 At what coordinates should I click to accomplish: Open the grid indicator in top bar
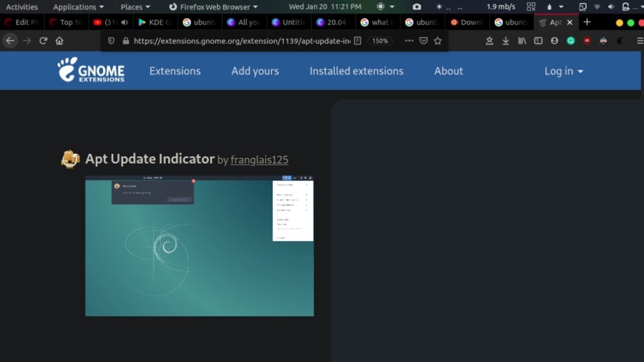[x=531, y=6]
